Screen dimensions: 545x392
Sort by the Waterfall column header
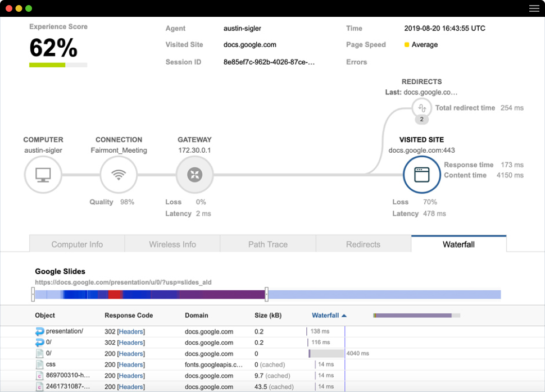(x=325, y=316)
